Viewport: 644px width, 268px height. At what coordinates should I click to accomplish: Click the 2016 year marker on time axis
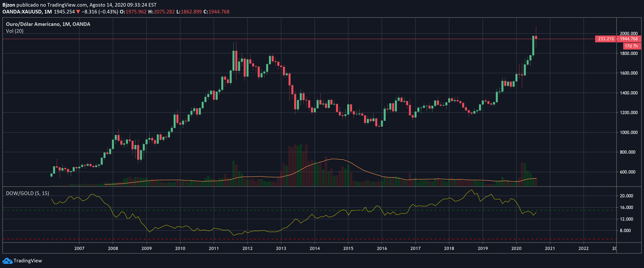pyautogui.click(x=382, y=248)
